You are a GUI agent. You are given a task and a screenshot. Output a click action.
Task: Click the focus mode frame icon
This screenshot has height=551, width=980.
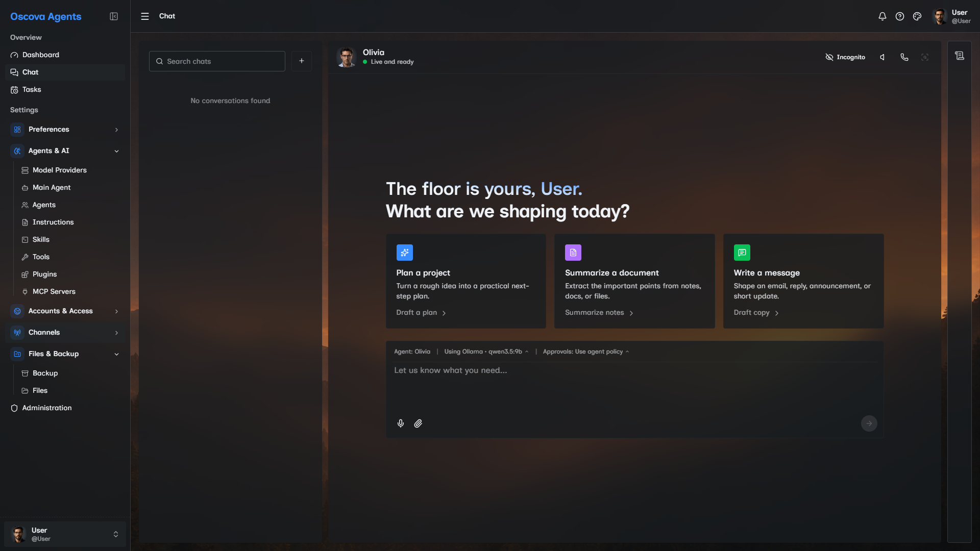pos(925,57)
